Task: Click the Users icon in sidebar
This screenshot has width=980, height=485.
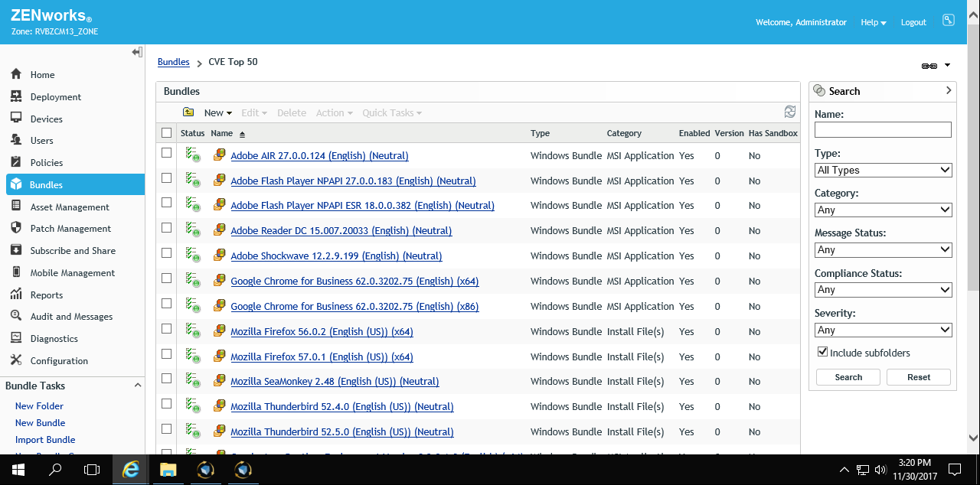Action: pos(16,140)
